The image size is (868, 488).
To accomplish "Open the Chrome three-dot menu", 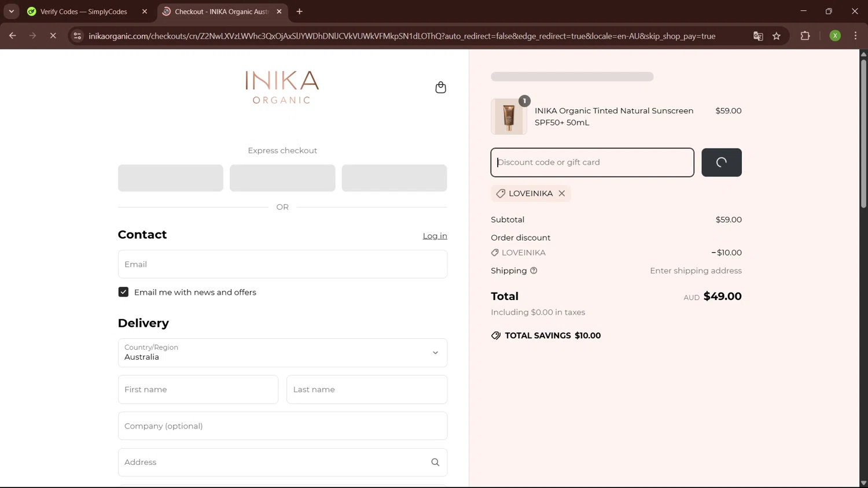I will tap(855, 36).
